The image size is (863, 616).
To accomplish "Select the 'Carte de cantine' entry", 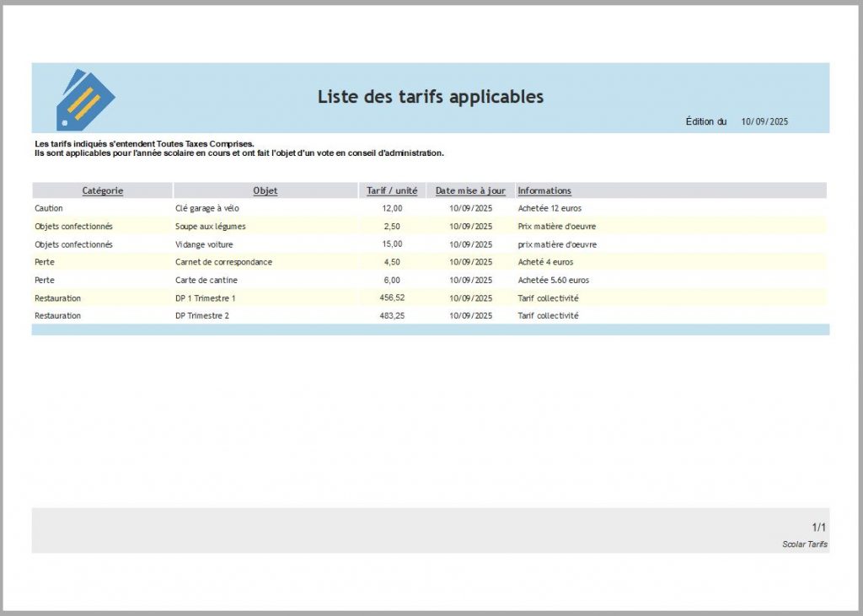I will pos(206,280).
